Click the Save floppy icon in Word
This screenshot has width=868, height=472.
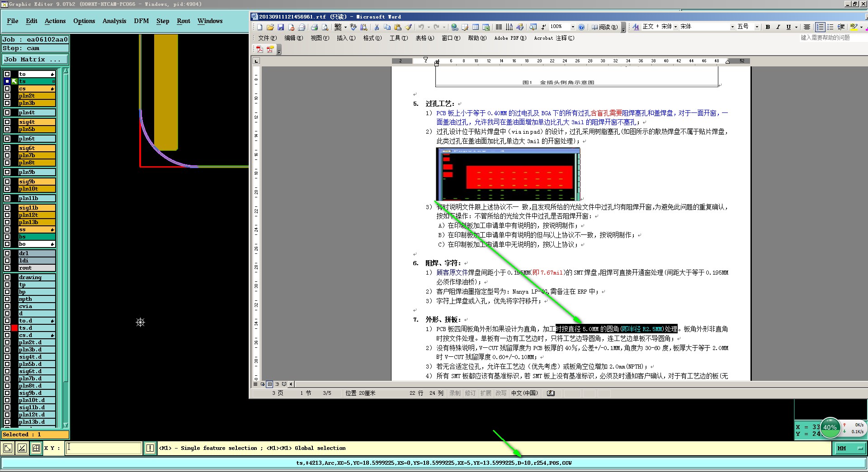click(281, 27)
